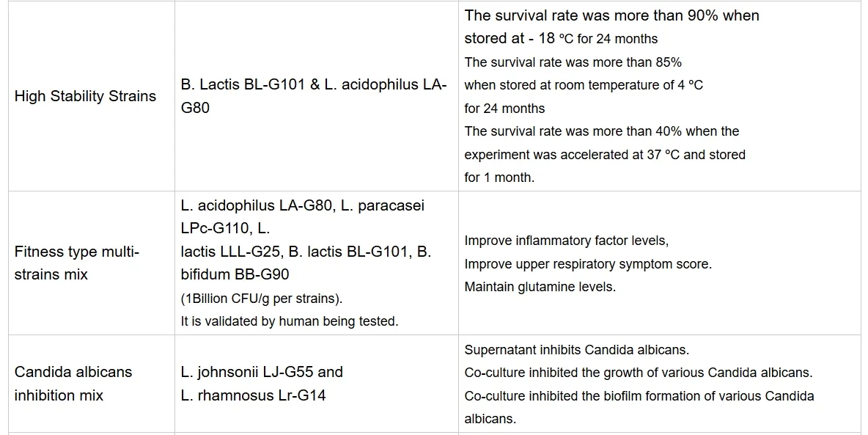This screenshot has height=435, width=868.
Task: Click the "stored at - 18 °C for 24 months" line
Action: click(x=561, y=39)
